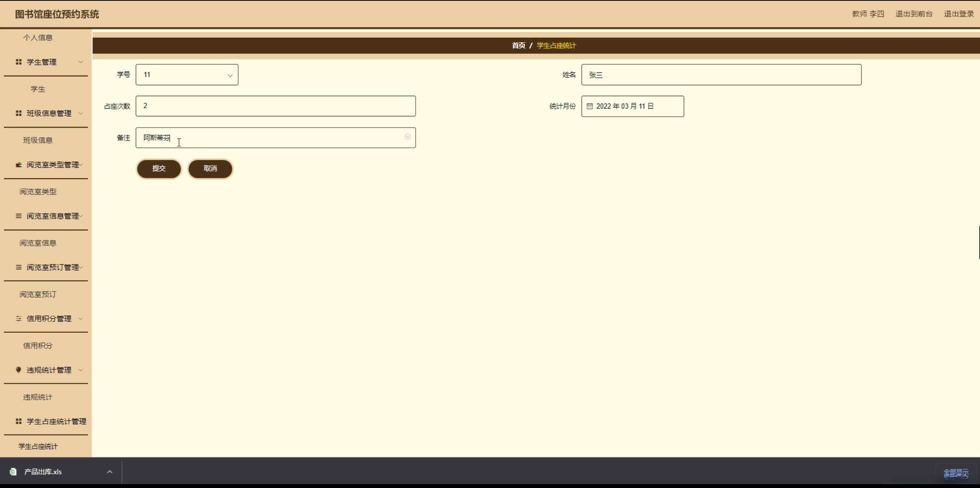Click the 产品出库.xls file icon in downloads bar
The width and height of the screenshot is (980, 488).
point(13,472)
